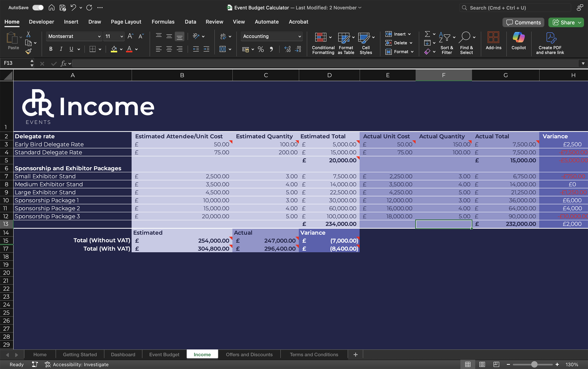
Task: Open the Accounting number format dropdown
Action: (300, 36)
